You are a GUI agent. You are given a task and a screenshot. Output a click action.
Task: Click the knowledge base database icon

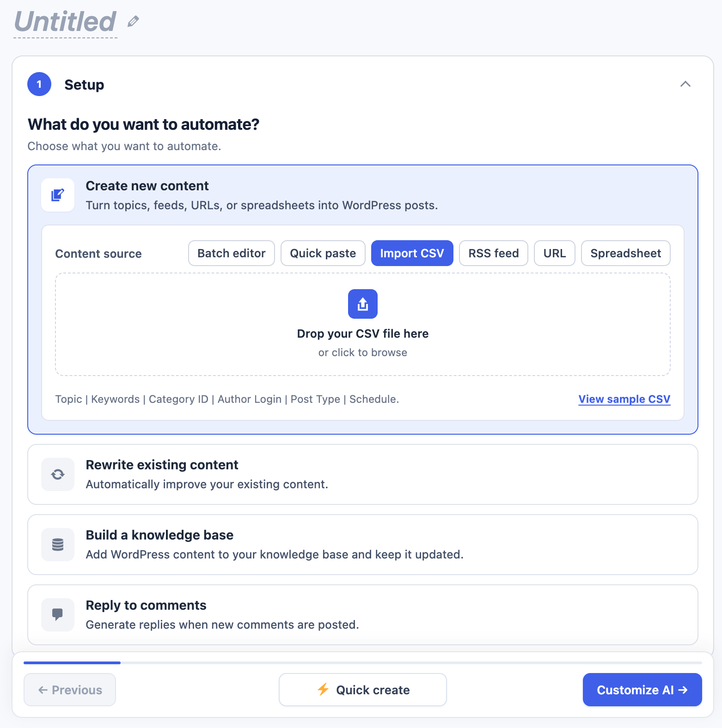click(x=58, y=545)
